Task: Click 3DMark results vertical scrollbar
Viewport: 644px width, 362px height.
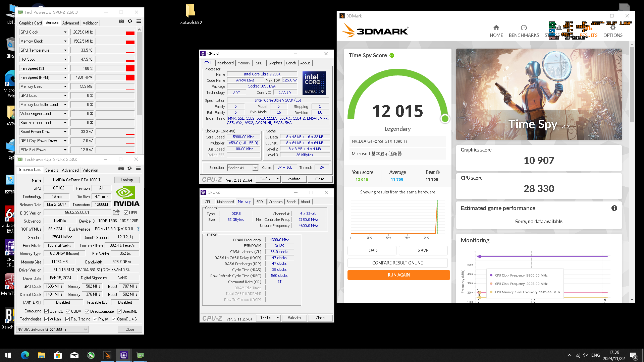Action: click(x=632, y=85)
